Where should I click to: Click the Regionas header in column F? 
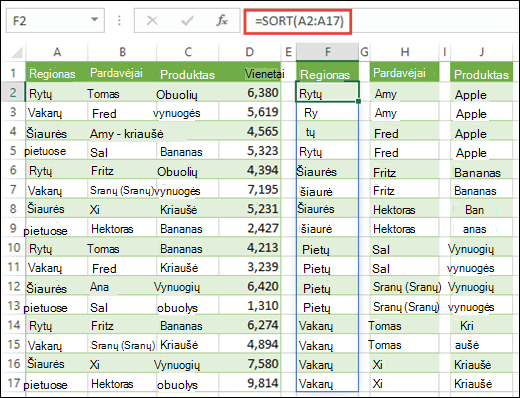coord(328,72)
